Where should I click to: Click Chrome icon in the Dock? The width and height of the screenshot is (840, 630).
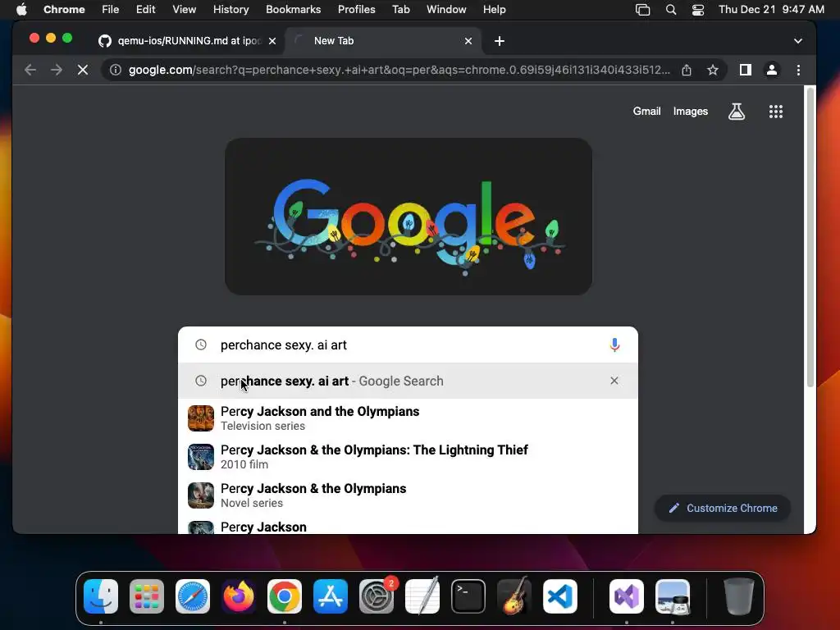pos(285,596)
